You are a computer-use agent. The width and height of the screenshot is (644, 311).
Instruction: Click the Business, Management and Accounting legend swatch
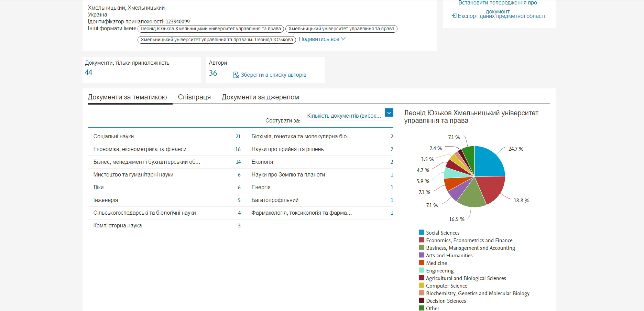pos(422,247)
